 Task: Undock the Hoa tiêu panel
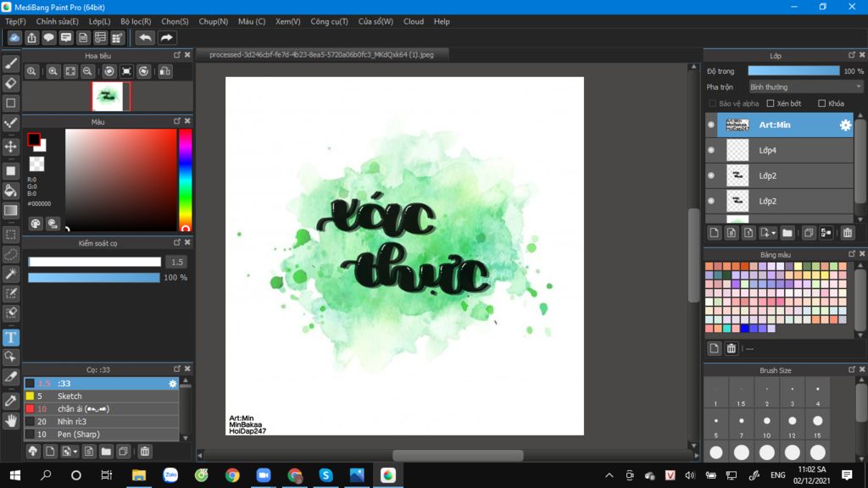coord(177,55)
